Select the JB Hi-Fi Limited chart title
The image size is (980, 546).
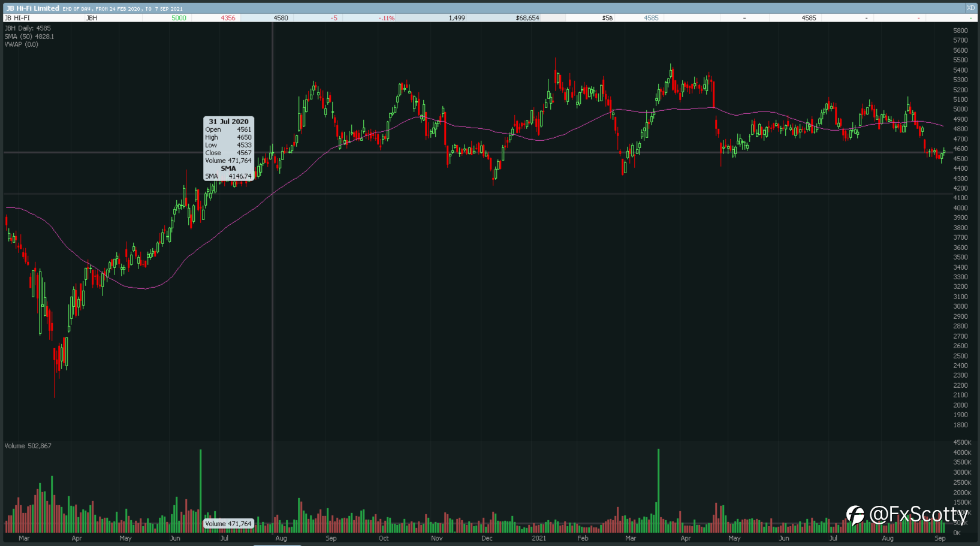(x=33, y=8)
